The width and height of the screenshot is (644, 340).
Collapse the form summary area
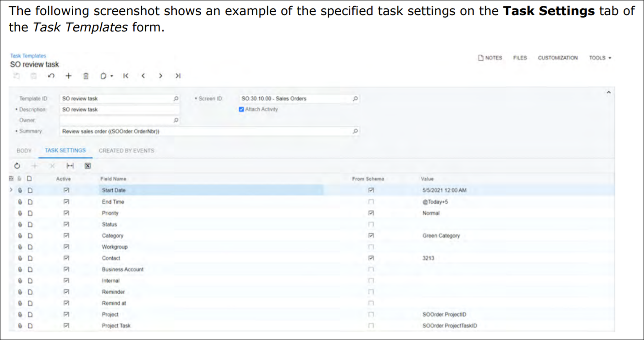(608, 93)
